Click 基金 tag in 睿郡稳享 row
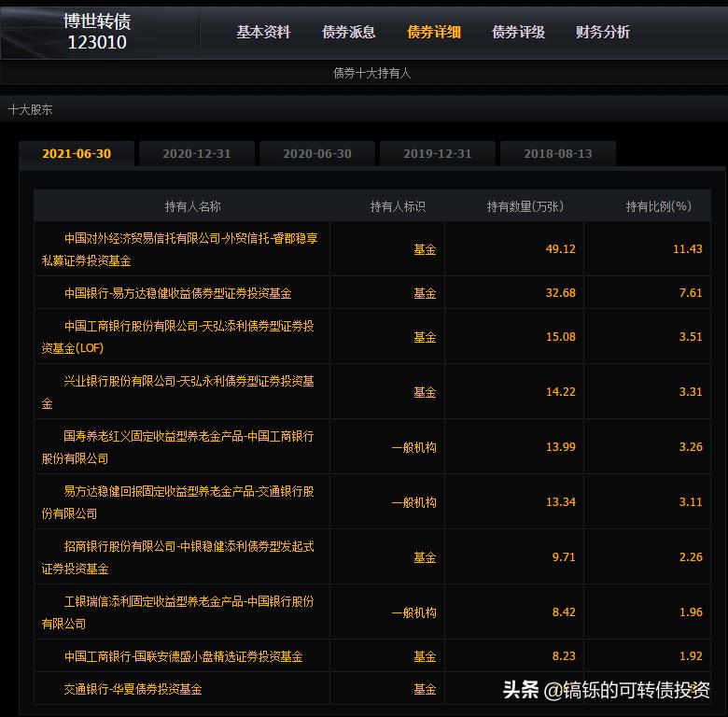The height and width of the screenshot is (717, 728). 425,249
